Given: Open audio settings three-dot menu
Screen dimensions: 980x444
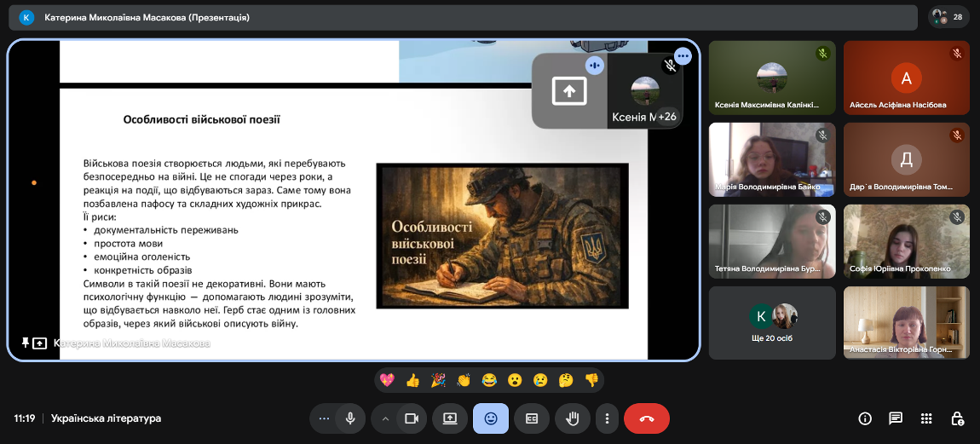Looking at the screenshot, I should pos(323,419).
